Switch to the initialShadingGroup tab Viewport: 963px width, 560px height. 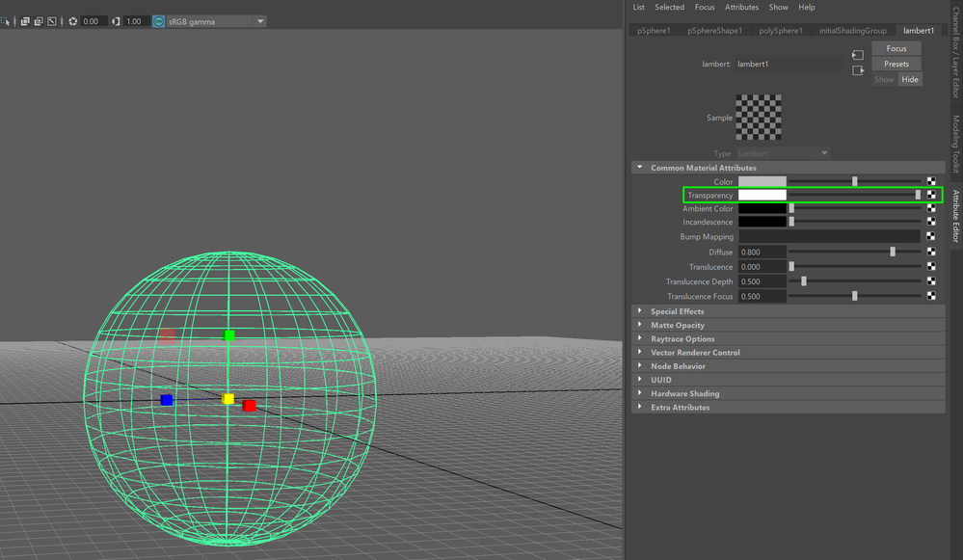click(x=852, y=31)
